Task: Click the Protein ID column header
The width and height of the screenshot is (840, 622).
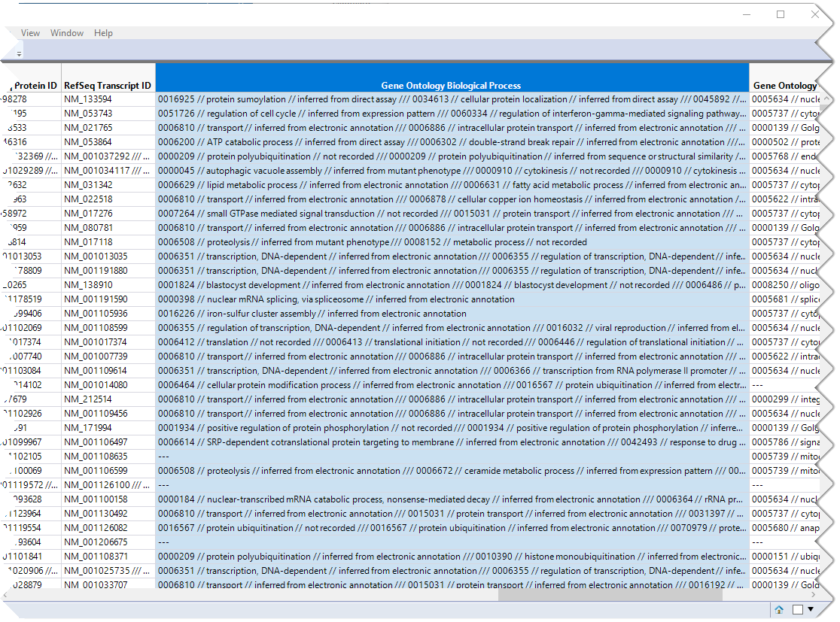Action: click(x=35, y=86)
